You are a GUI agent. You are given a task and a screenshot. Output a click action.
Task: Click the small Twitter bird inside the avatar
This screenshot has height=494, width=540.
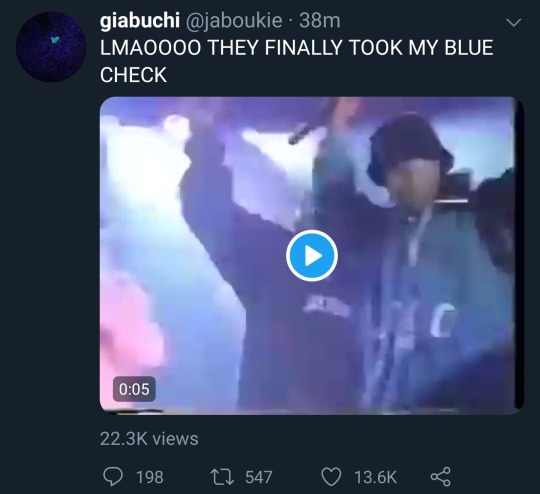coord(55,40)
